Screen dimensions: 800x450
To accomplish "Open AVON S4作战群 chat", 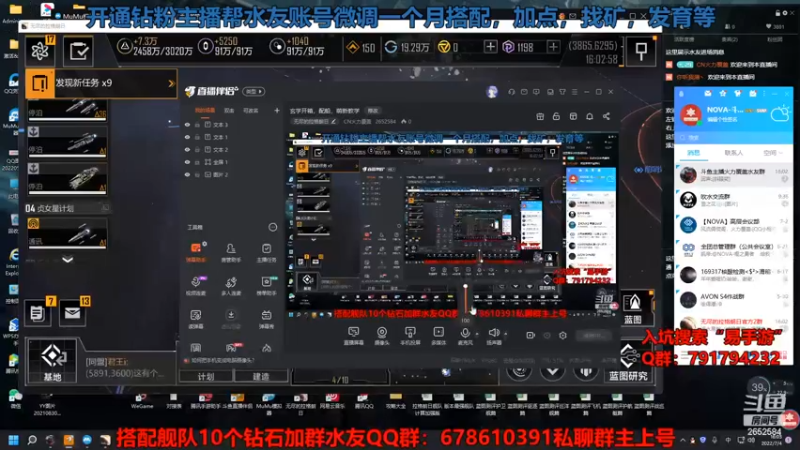I will click(734, 300).
